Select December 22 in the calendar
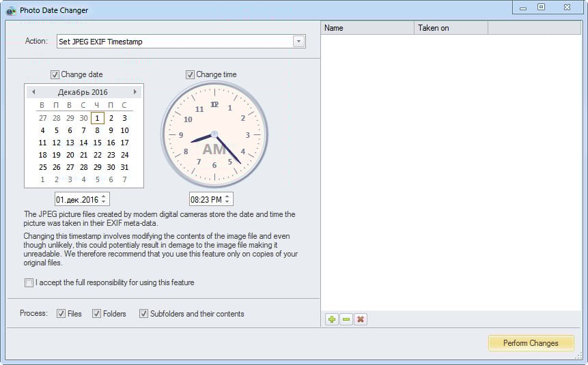The image size is (588, 365). click(97, 155)
